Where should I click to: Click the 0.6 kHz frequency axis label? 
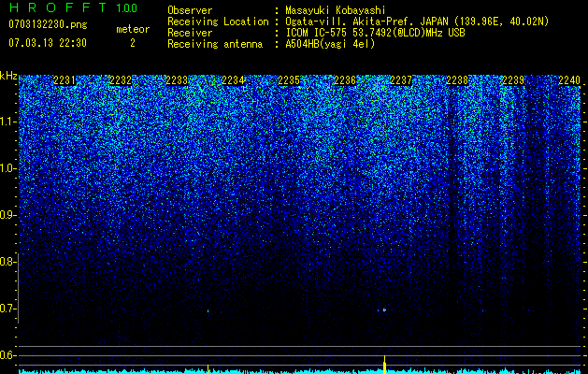point(7,355)
